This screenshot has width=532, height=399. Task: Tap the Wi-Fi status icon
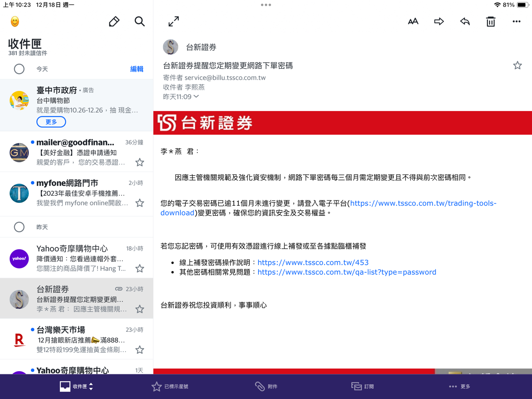click(497, 5)
